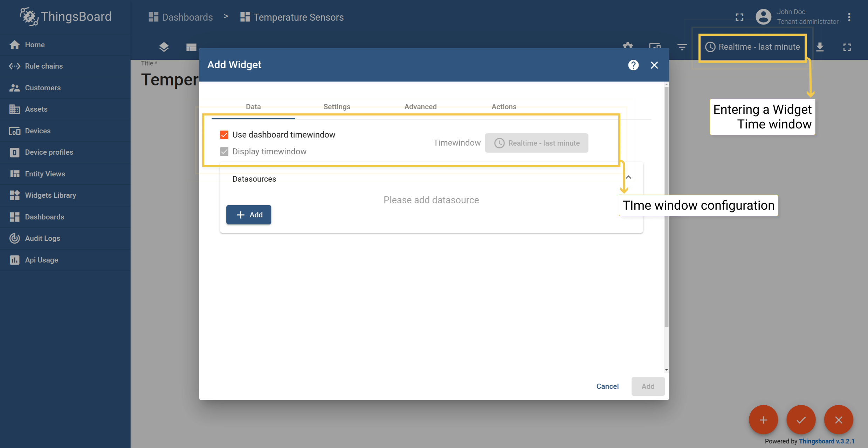The height and width of the screenshot is (448, 868).
Task: Click the Rule chains sidebar icon
Action: click(14, 66)
